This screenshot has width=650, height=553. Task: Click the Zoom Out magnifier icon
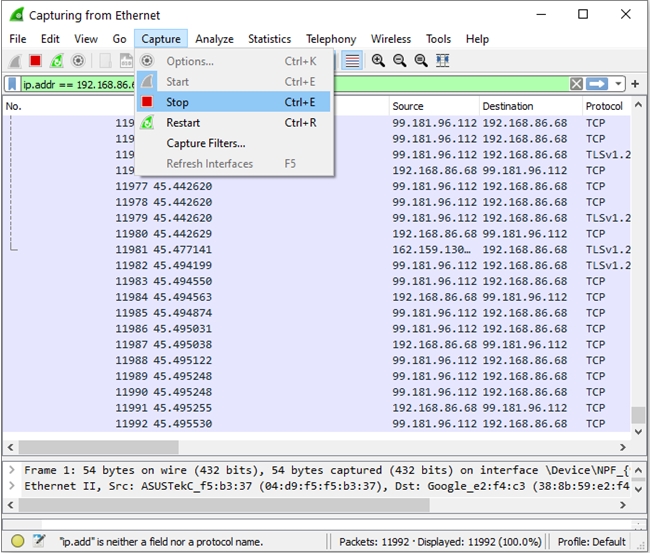[x=399, y=61]
